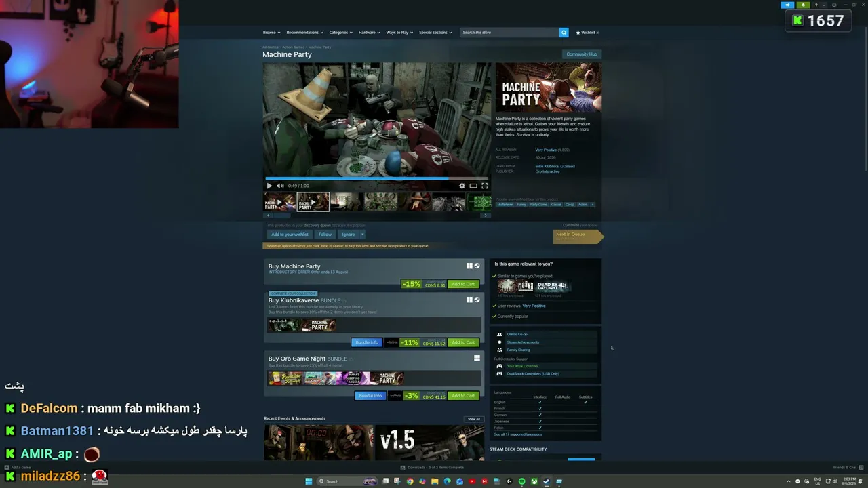Click the Funny tag

click(521, 204)
